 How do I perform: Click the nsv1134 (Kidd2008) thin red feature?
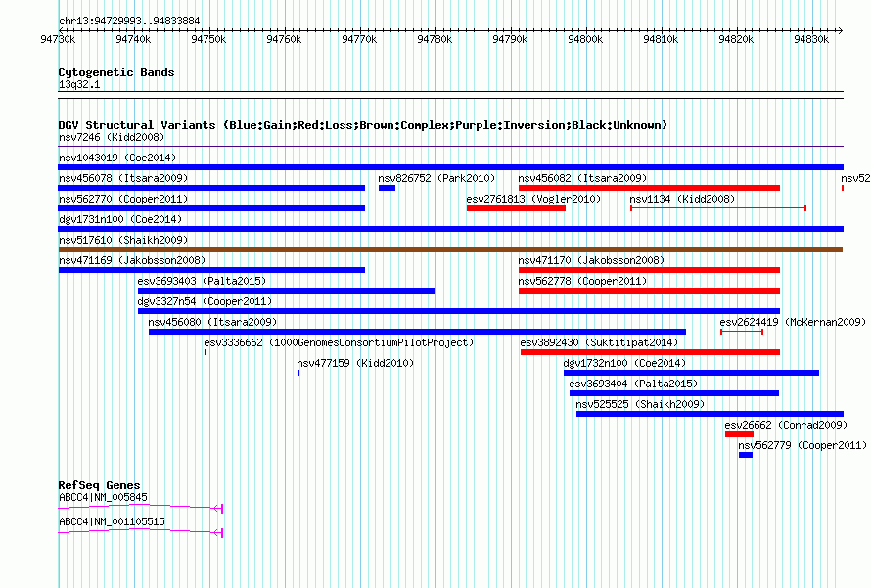pyautogui.click(x=718, y=208)
